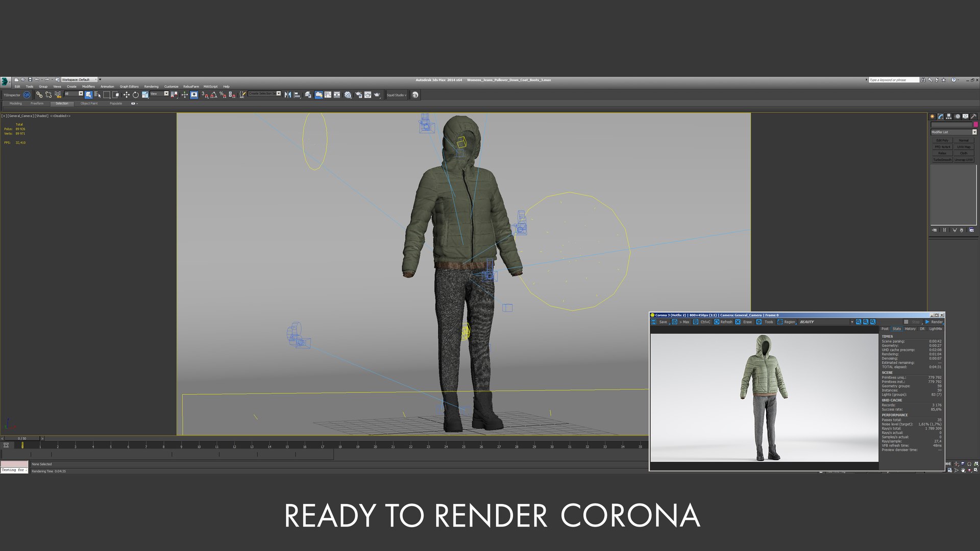Open the Create tab in command panel
The height and width of the screenshot is (551, 980).
coord(932,116)
